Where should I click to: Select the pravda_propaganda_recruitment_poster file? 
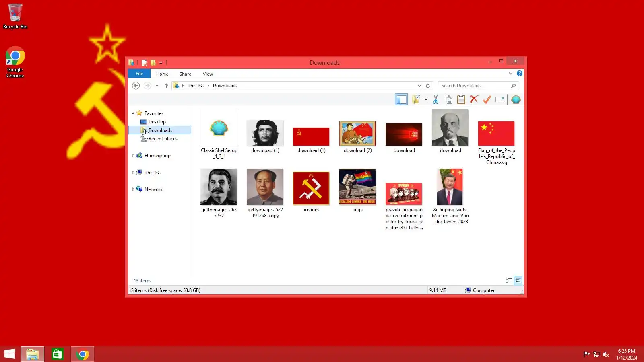coord(404,206)
